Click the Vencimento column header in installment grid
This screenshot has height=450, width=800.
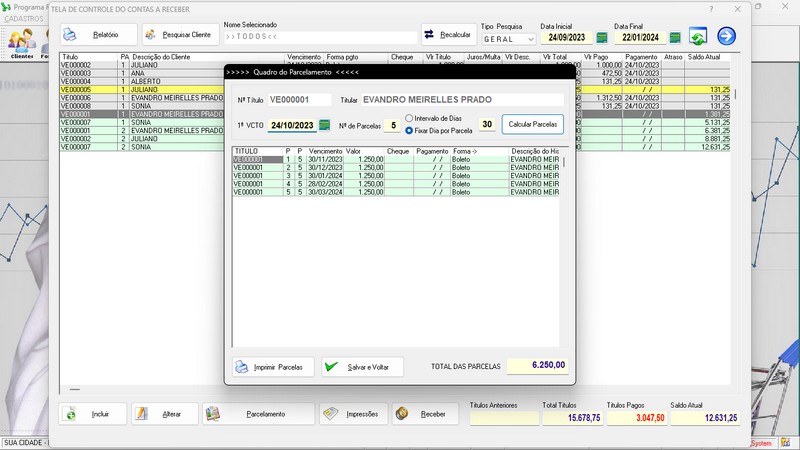[325, 151]
